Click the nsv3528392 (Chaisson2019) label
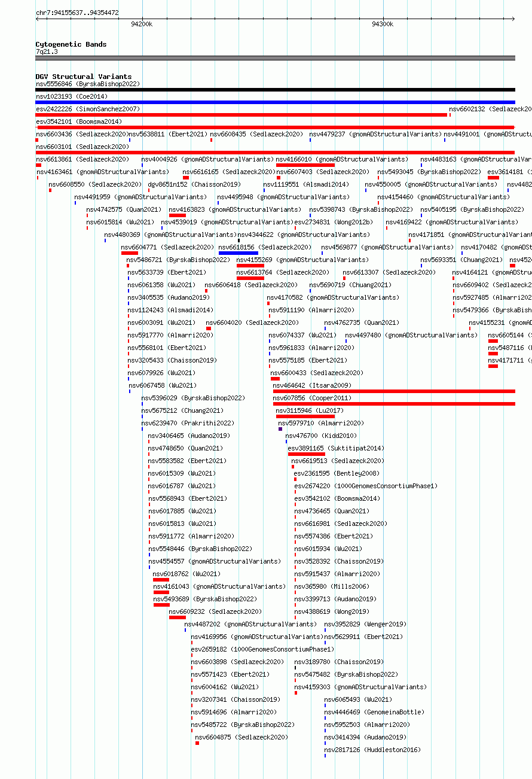This screenshot has width=532, height=779. click(x=339, y=561)
